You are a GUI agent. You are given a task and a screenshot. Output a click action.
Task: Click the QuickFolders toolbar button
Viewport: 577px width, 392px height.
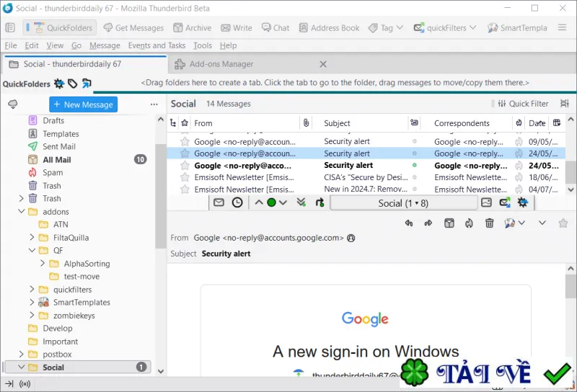click(60, 28)
